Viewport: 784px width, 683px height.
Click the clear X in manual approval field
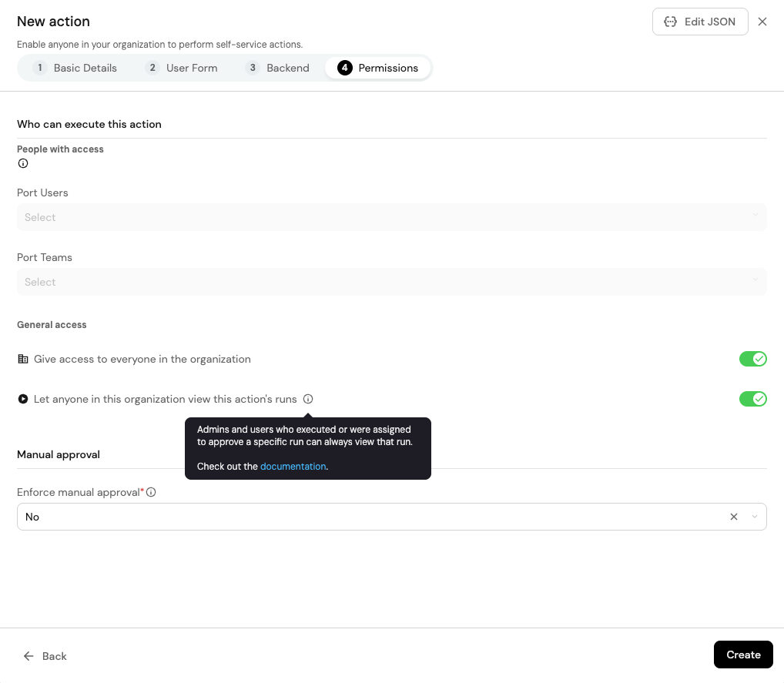(734, 517)
